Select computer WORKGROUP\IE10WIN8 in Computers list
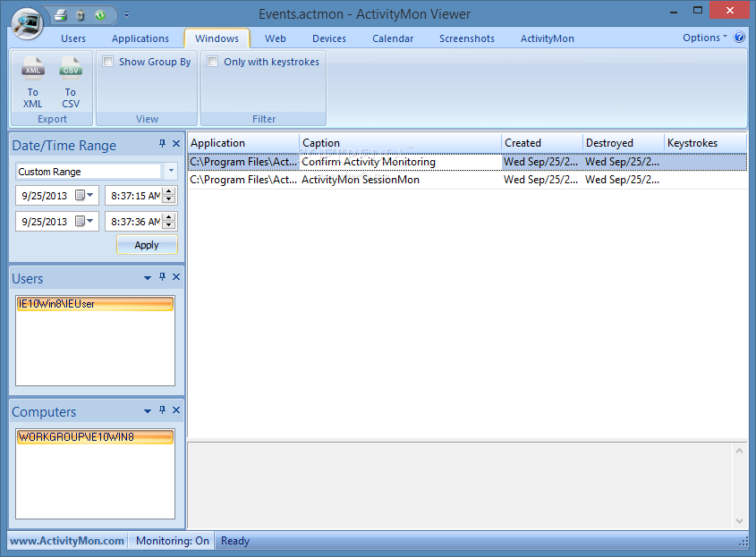756x557 pixels. click(x=95, y=437)
